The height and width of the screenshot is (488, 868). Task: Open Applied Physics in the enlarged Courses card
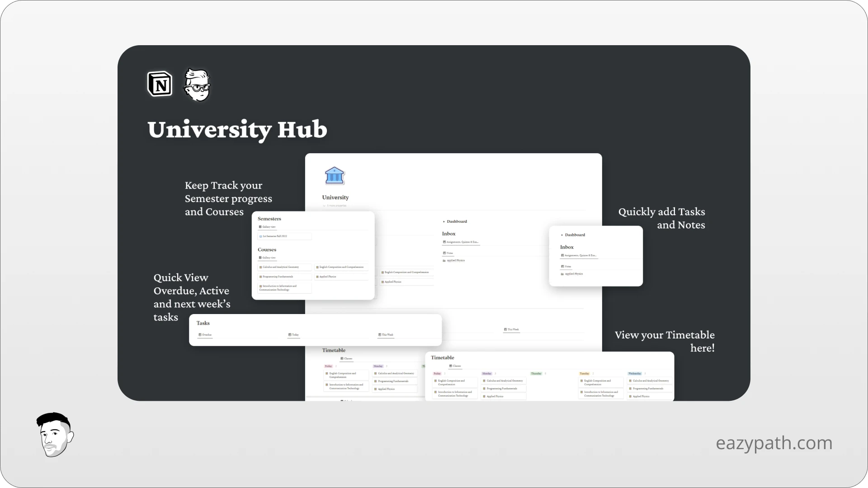point(341,277)
